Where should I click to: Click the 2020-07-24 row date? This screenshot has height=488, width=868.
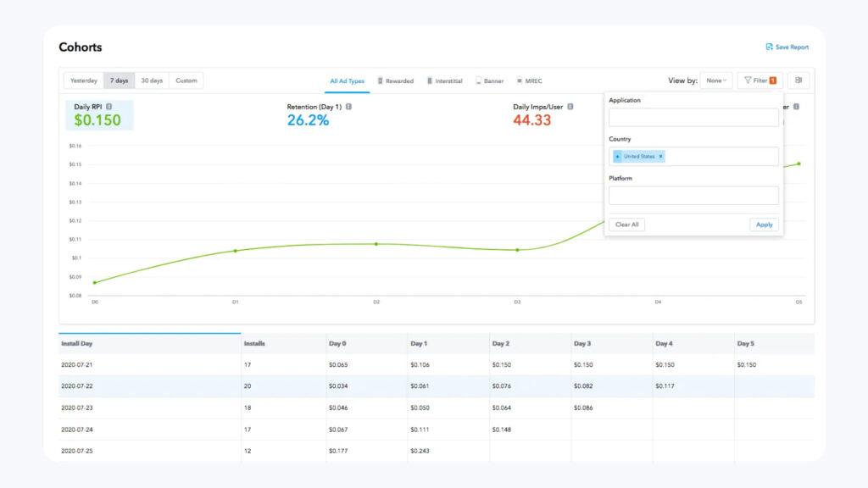tap(76, 430)
